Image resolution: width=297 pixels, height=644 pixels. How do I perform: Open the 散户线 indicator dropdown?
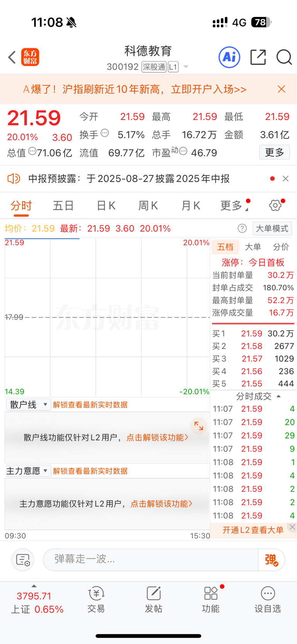click(x=29, y=405)
